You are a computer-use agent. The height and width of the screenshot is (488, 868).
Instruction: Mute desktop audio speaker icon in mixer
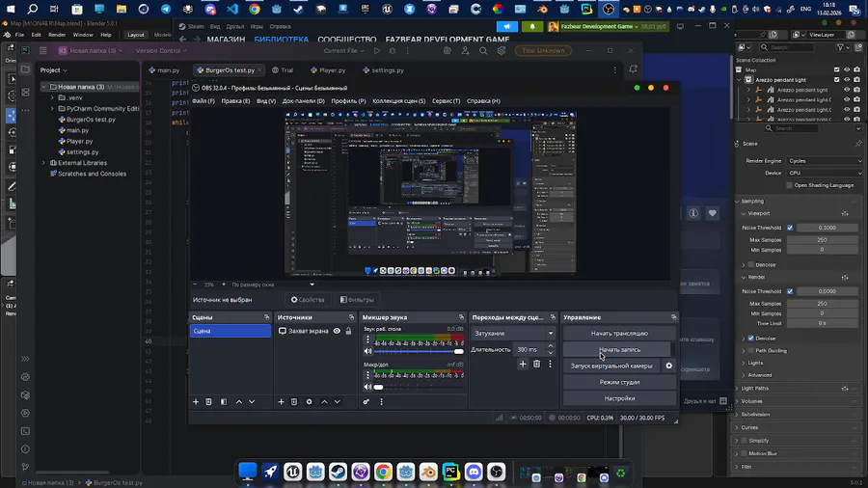367,351
